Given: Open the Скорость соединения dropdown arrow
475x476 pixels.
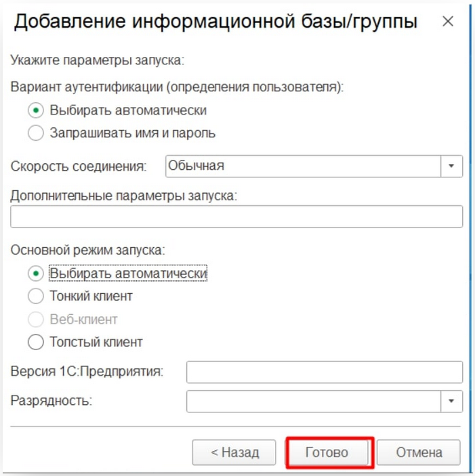Looking at the screenshot, I should tap(451, 166).
